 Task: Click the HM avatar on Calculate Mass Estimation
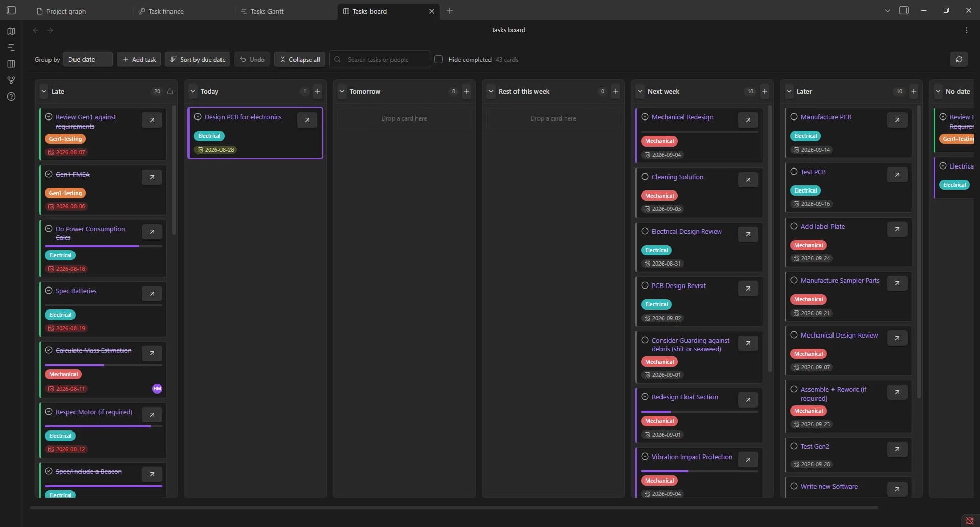coord(157,389)
